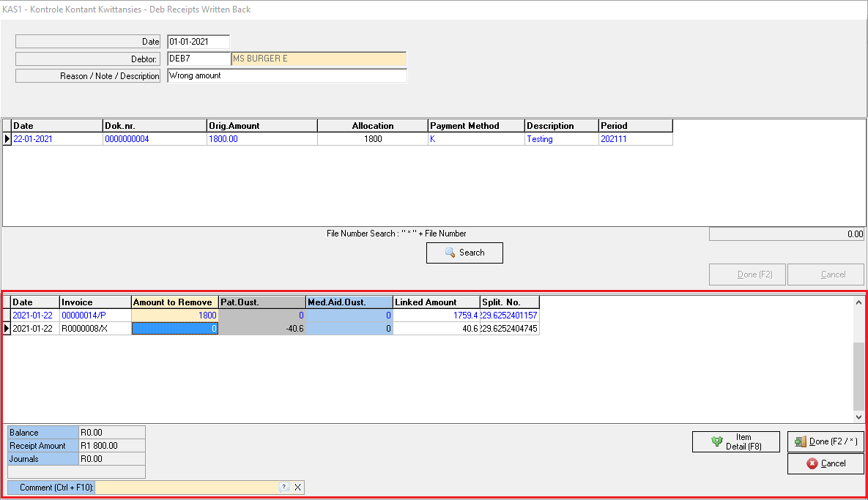Image resolution: width=868 pixels, height=500 pixels.
Task: Clear comment using the X icon
Action: tap(297, 488)
